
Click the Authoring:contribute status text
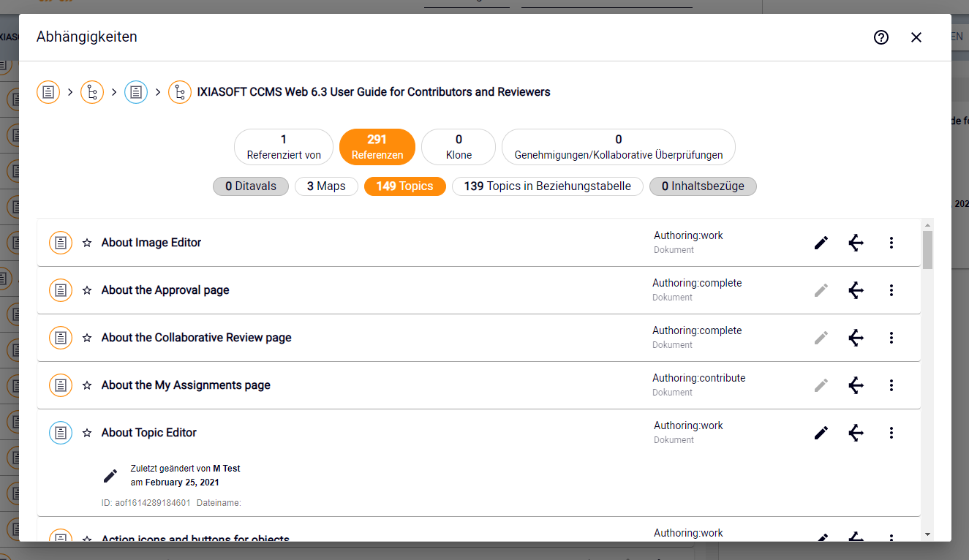[x=699, y=378]
